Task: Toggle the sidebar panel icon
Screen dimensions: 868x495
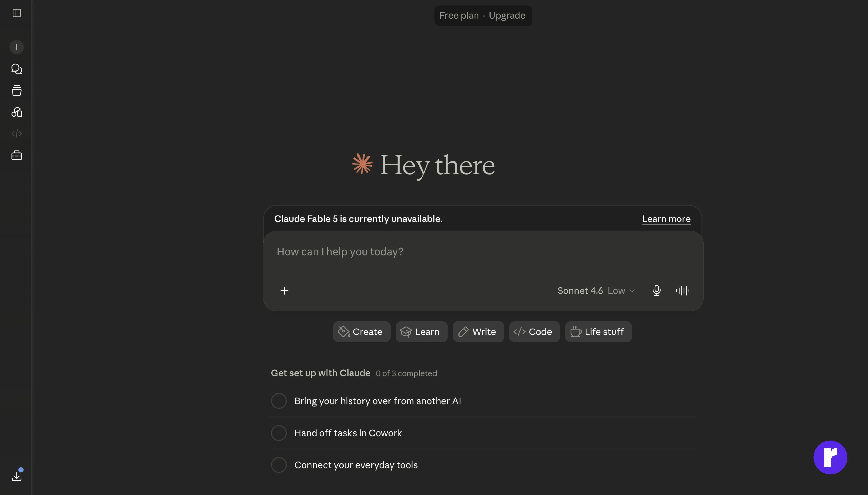Action: point(17,13)
